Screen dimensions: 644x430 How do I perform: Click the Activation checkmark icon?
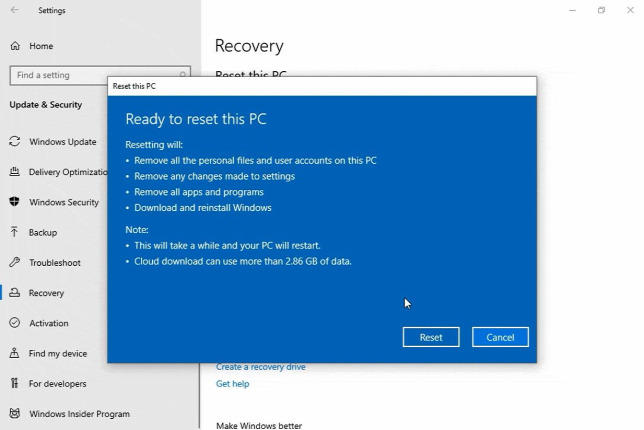pyautogui.click(x=15, y=323)
